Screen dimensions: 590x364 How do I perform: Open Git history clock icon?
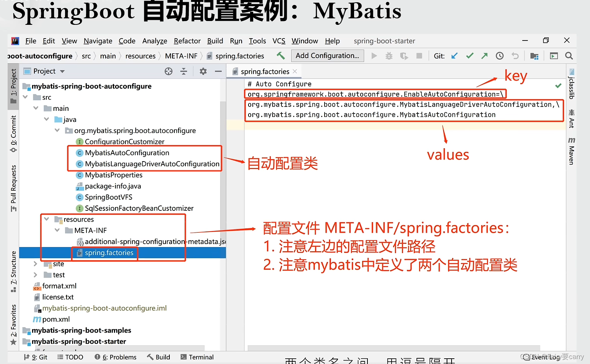point(499,56)
